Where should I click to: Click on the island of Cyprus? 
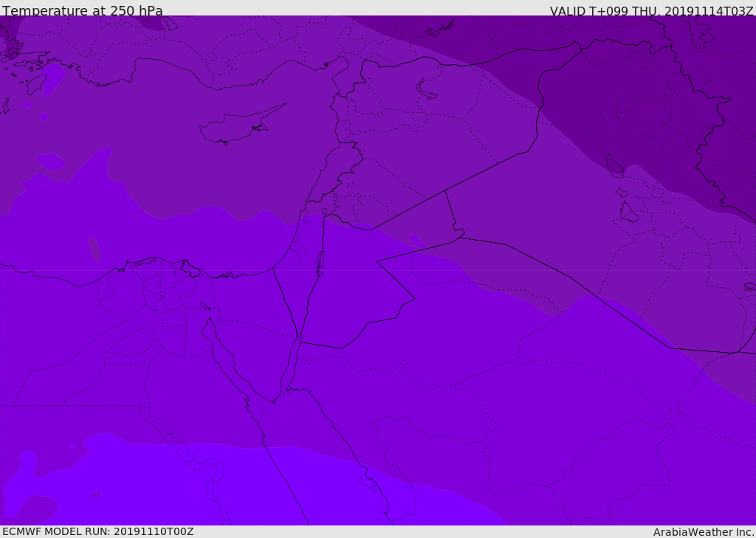(241, 125)
